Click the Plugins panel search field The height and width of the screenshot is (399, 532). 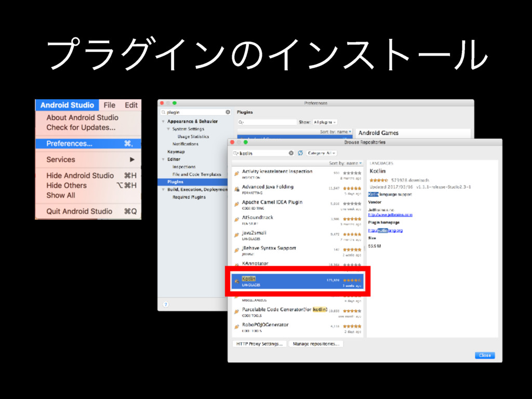pyautogui.click(x=267, y=122)
